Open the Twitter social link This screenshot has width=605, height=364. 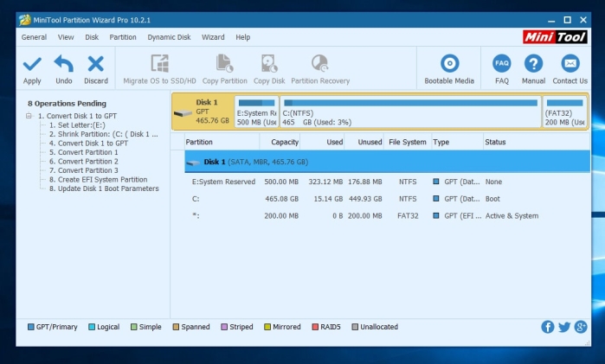point(564,327)
